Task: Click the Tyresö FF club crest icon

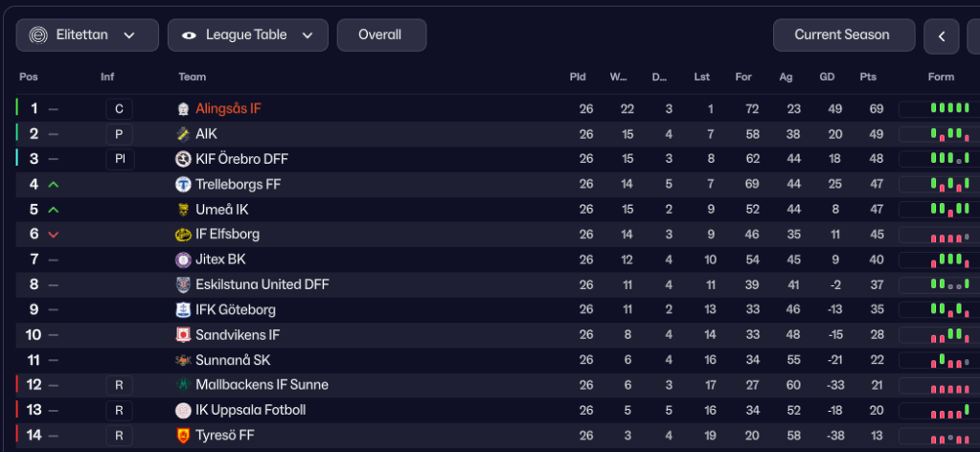Action: point(184,436)
